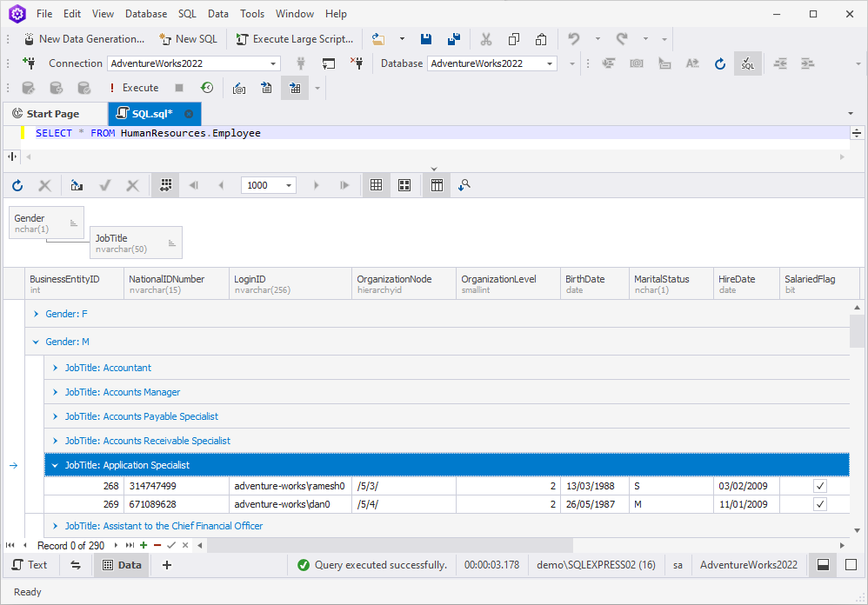The width and height of the screenshot is (868, 605).
Task: Save the document with floppy icon
Action: click(425, 39)
